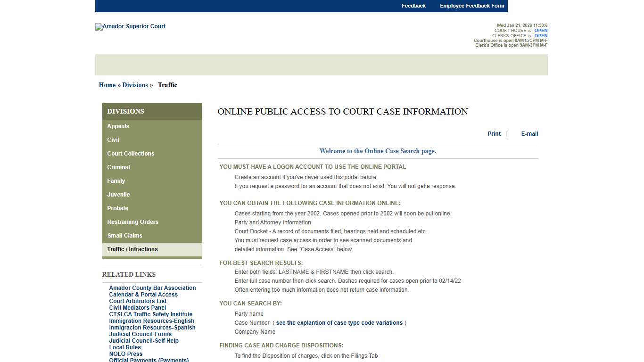644x362 pixels.
Task: Open Amador County Bar Association link
Action: point(152,288)
